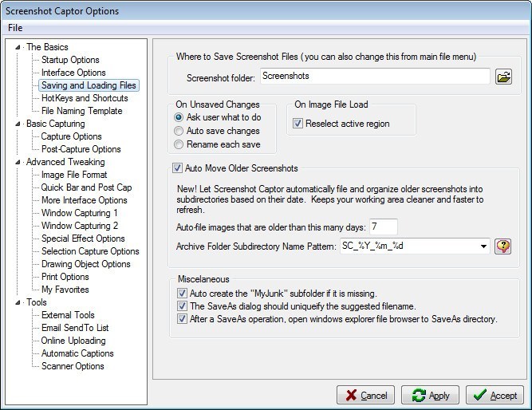
Task: Open Archive Folder Subdirectory Name Pattern dropdown
Action: pos(484,246)
